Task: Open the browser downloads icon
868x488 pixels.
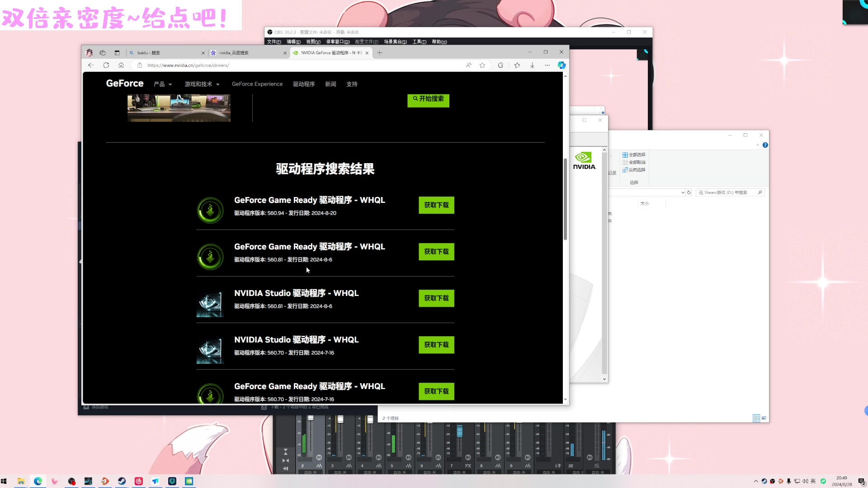Action: click(x=532, y=65)
